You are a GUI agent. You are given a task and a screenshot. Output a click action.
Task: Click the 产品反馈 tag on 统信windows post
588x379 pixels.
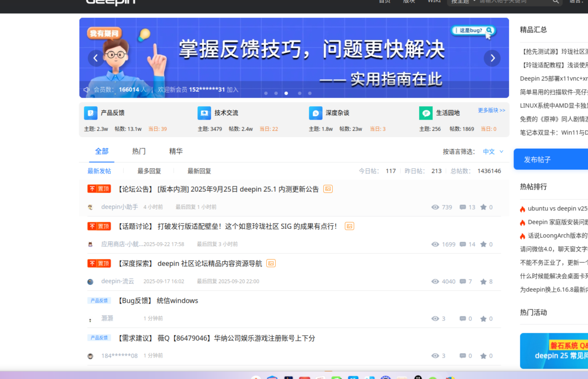tap(99, 300)
